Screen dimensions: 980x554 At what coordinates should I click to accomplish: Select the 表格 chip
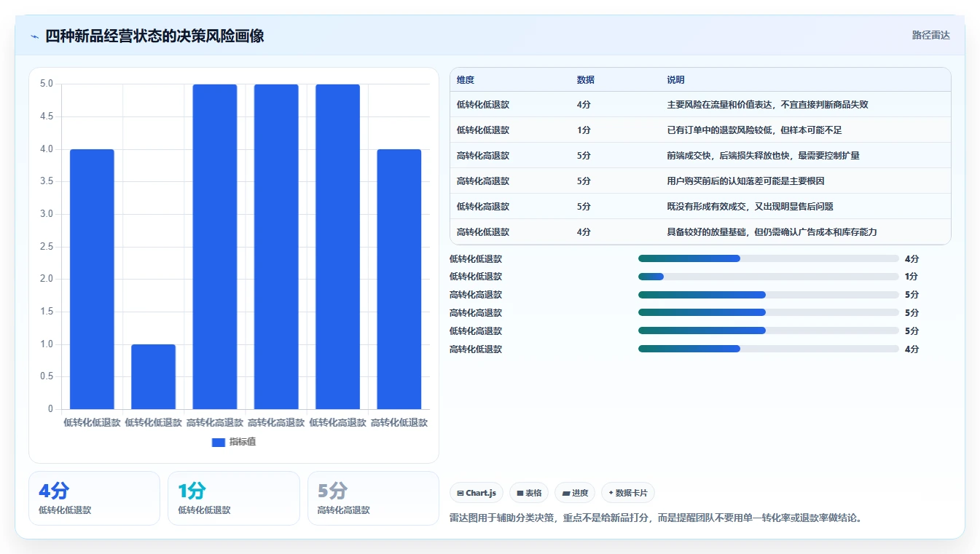coord(529,493)
